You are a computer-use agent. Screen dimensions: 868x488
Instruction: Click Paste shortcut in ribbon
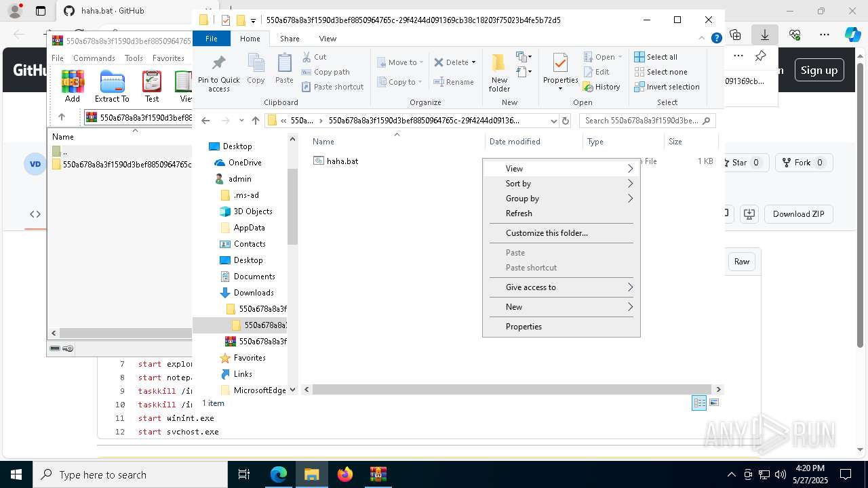click(332, 87)
